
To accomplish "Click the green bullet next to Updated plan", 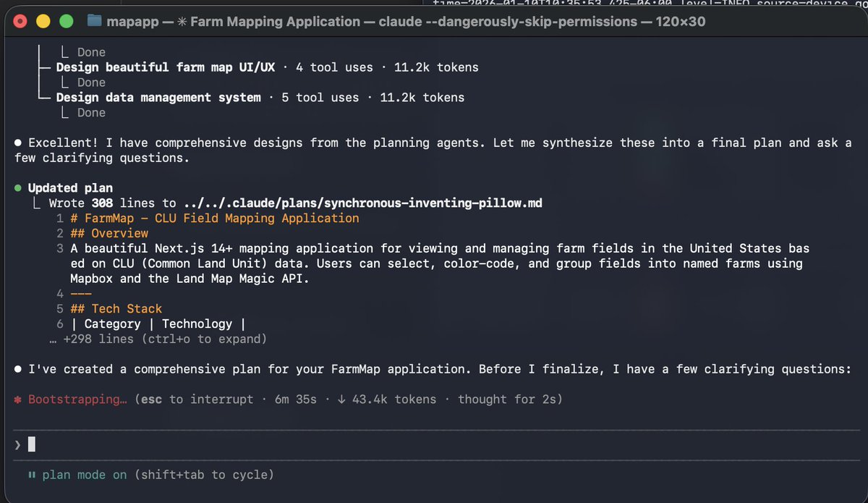I will pyautogui.click(x=18, y=188).
